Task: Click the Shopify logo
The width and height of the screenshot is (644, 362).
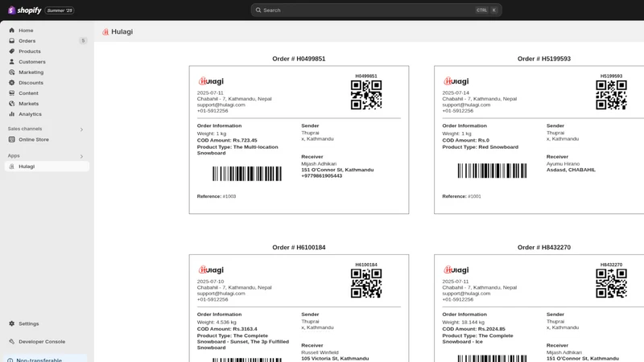Action: tap(25, 10)
